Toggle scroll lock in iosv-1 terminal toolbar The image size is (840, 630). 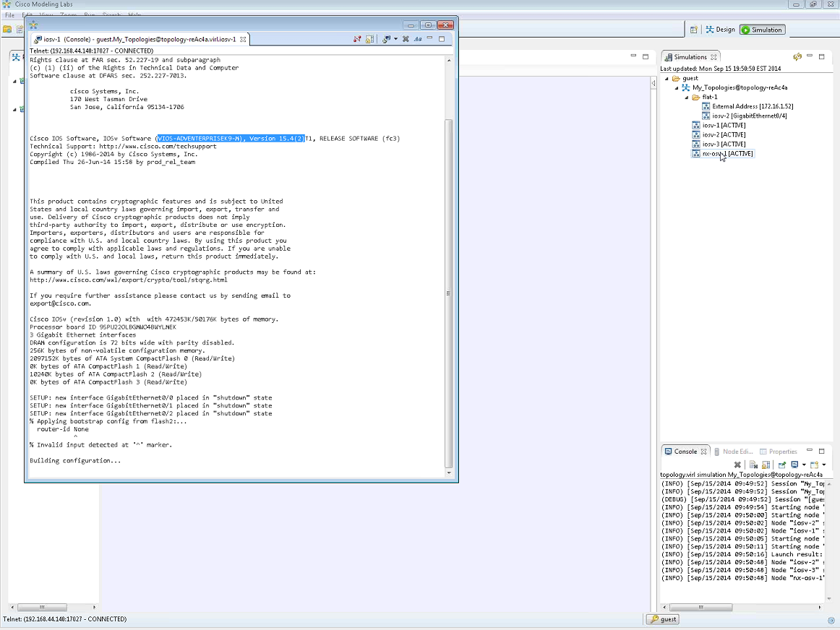pos(369,39)
